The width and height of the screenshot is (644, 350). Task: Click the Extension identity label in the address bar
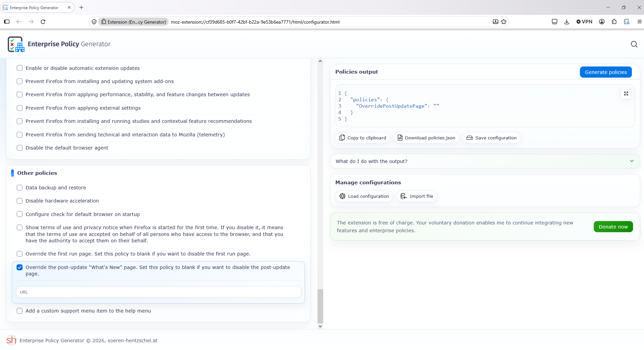pyautogui.click(x=134, y=22)
